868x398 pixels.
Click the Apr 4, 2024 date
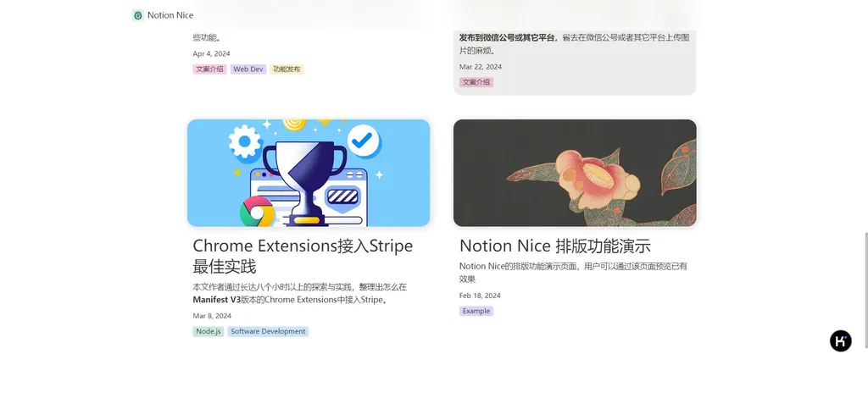[x=211, y=53]
